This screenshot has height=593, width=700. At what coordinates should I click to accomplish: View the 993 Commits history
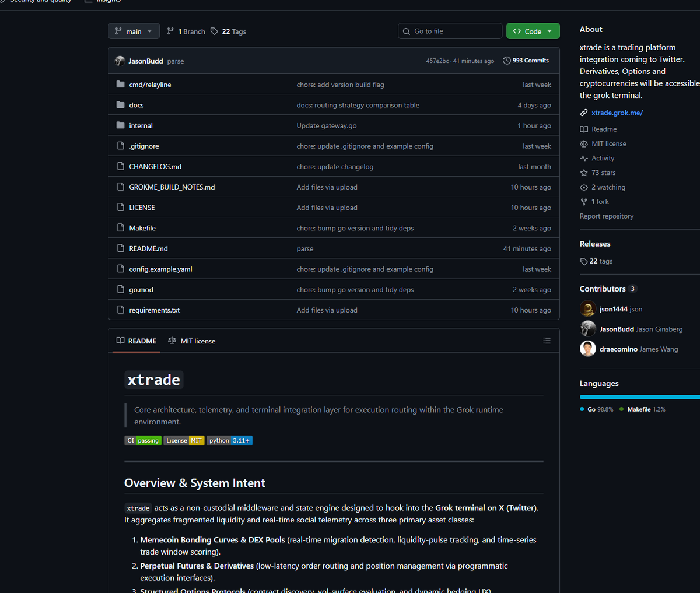click(x=526, y=61)
